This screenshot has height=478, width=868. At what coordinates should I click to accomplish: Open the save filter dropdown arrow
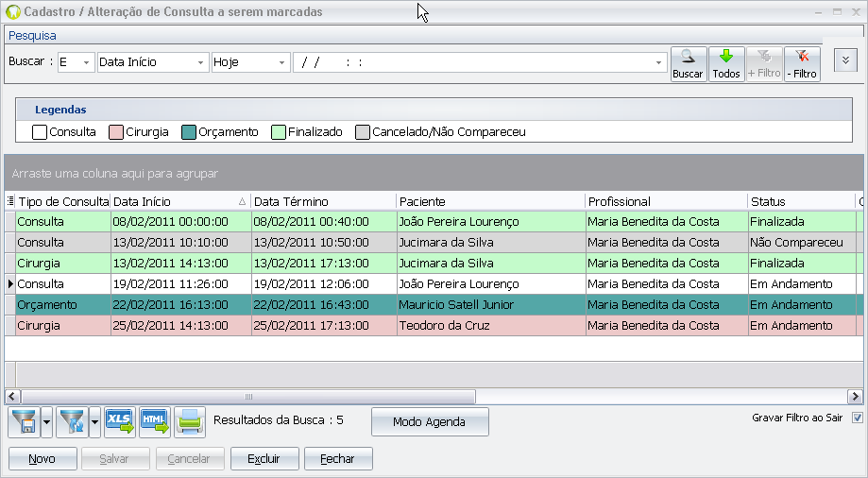pyautogui.click(x=46, y=422)
